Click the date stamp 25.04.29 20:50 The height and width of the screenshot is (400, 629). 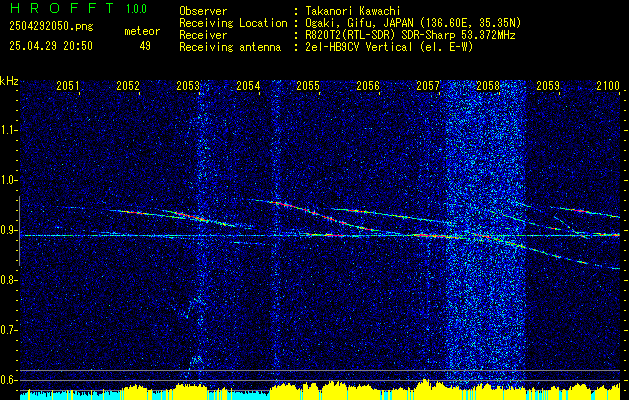click(x=51, y=46)
